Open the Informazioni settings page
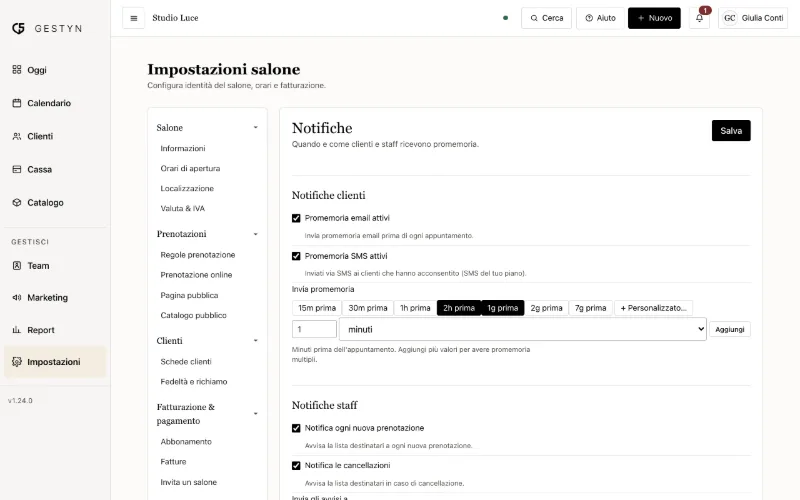Viewport: 800px width, 500px height. pos(183,148)
